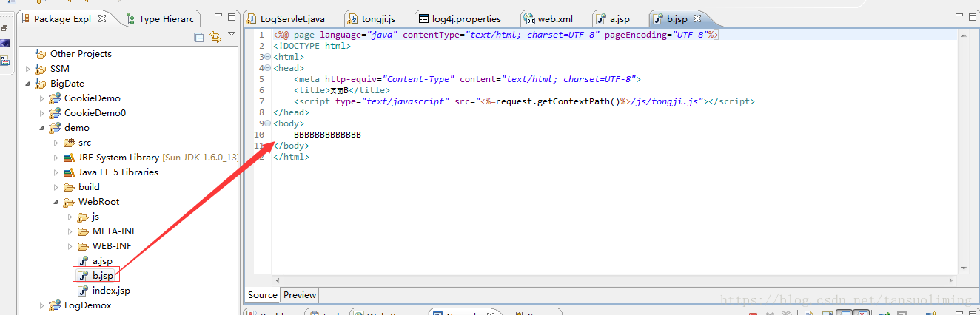This screenshot has width=980, height=315.
Task: Collapse the WebRoot folder
Action: [56, 202]
